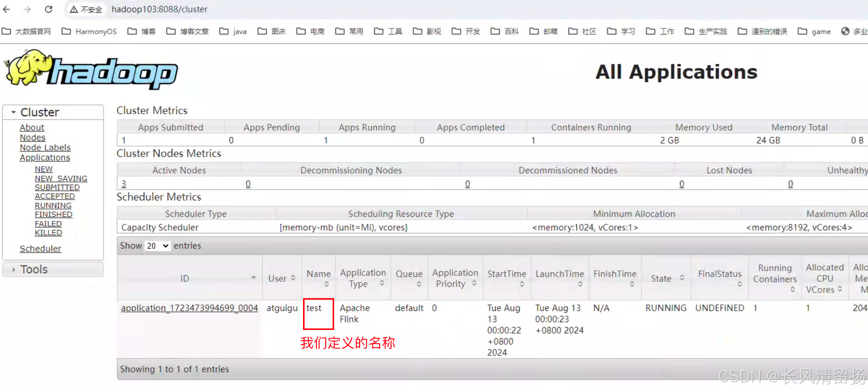This screenshot has height=391, width=868.
Task: Filter applications by RUNNING state
Action: click(x=53, y=206)
